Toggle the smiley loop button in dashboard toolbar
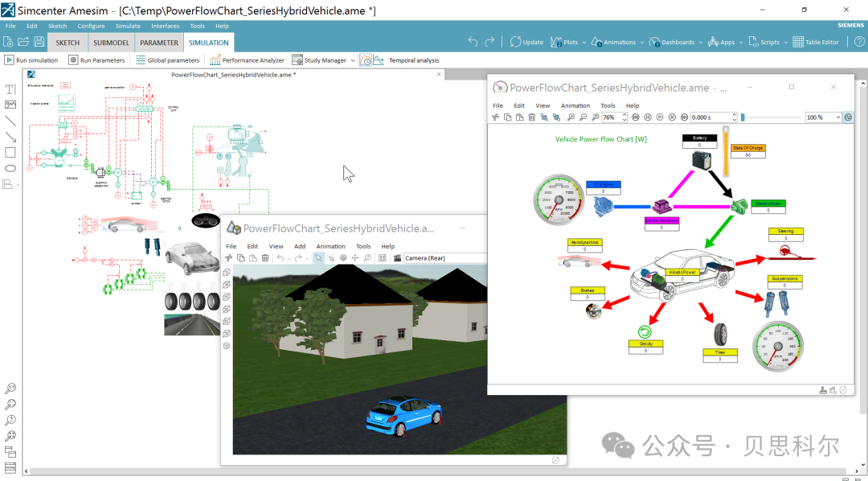The height and width of the screenshot is (481, 868). 848,117
